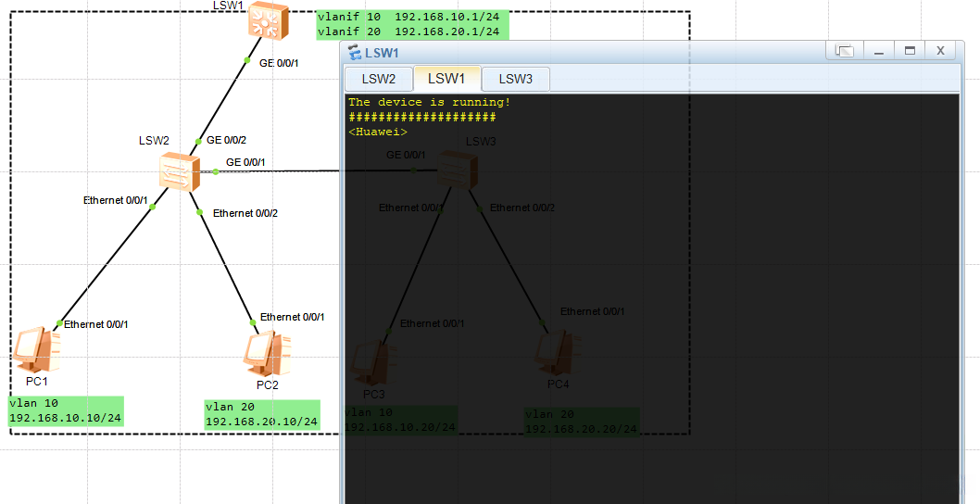Click PC2's vlan 20 address label

click(x=262, y=414)
